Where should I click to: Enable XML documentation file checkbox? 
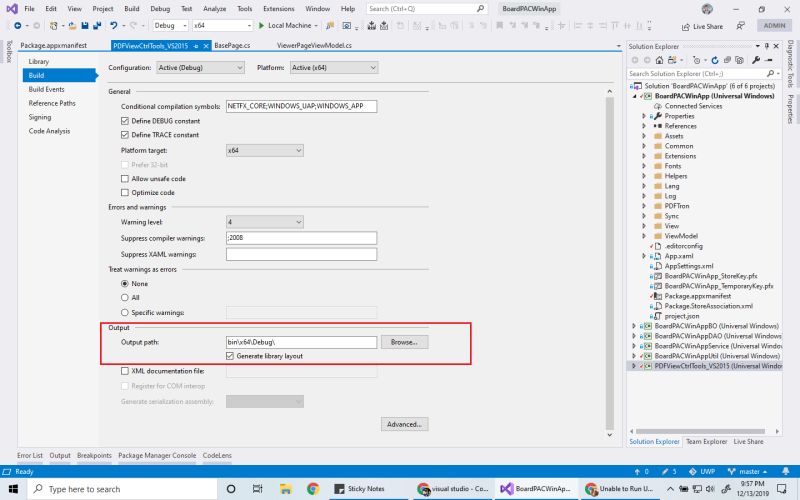(124, 371)
